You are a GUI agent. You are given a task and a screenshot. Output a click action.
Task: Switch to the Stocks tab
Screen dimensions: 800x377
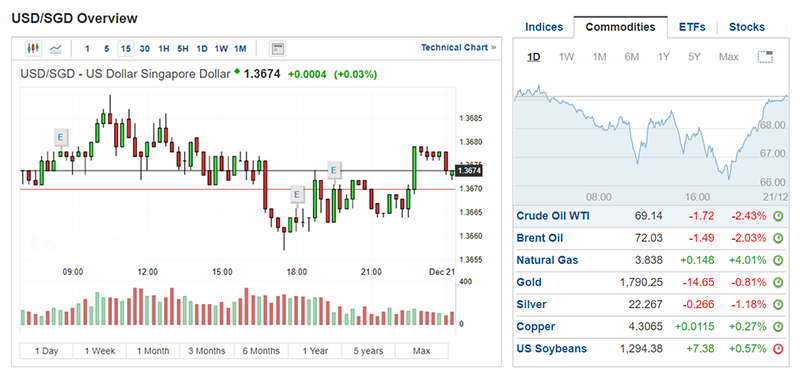747,27
